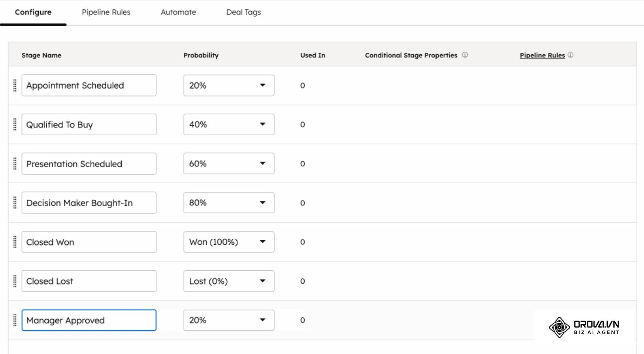Edit the Appointment Scheduled stage name field
The width and height of the screenshot is (644, 354).
point(89,85)
